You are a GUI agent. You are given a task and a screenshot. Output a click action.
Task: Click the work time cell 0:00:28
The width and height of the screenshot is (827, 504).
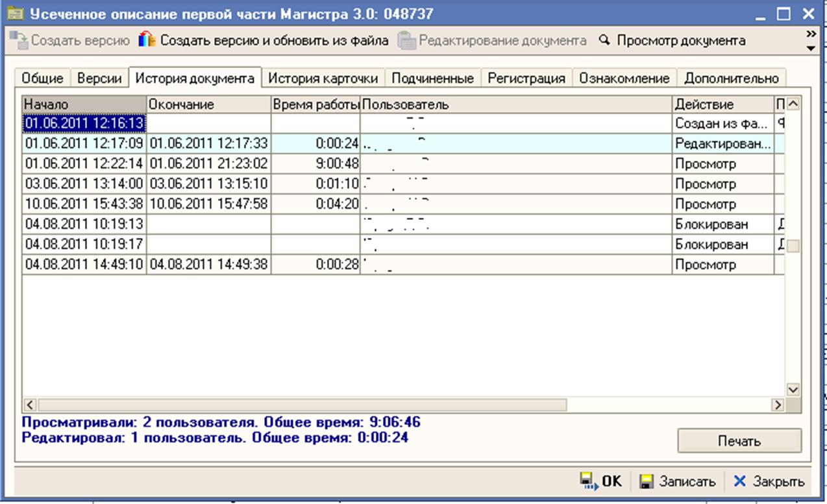315,265
